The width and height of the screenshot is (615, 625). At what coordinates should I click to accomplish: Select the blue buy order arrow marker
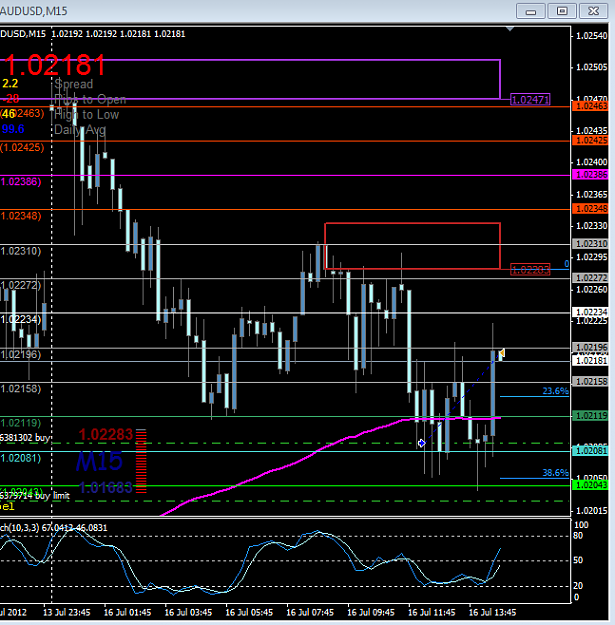click(x=421, y=443)
